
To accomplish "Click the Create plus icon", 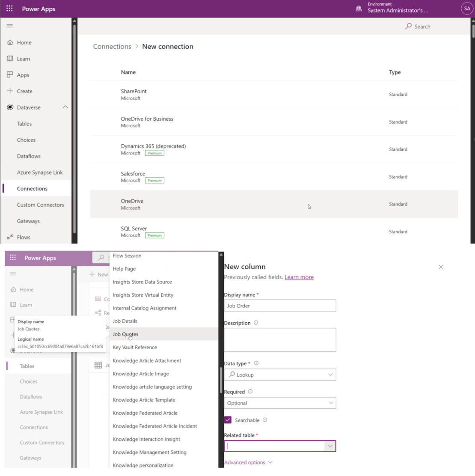I will (x=10, y=91).
